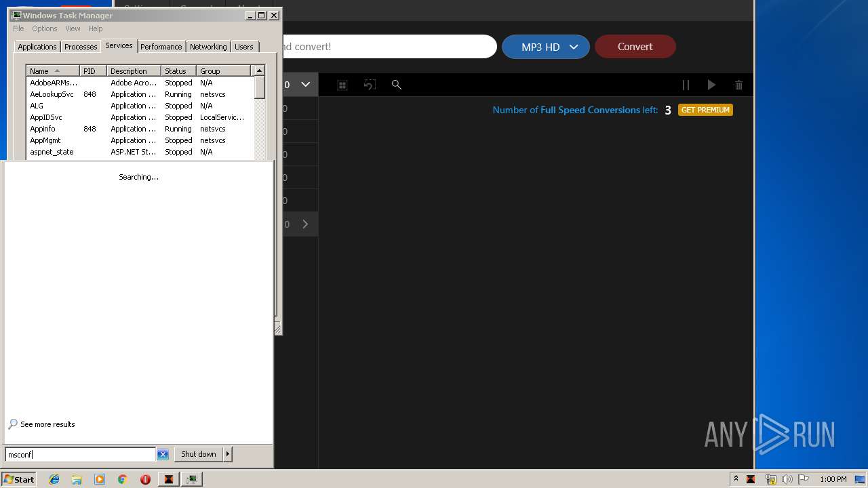The height and width of the screenshot is (488, 868).
Task: Sort services by Description column
Action: (x=134, y=70)
